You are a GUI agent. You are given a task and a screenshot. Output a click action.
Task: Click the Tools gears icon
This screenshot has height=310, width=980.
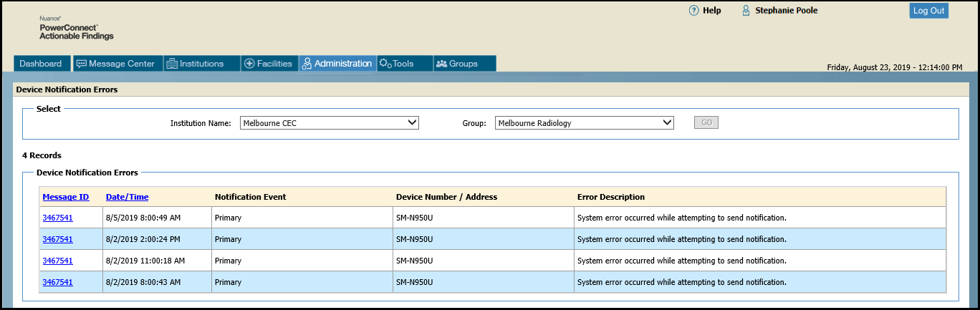[x=385, y=64]
